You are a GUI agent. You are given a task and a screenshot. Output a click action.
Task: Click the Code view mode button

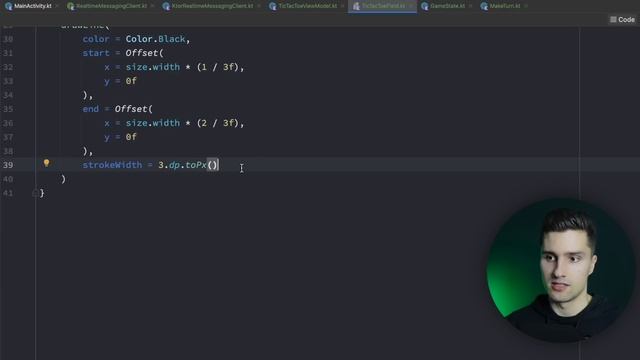(622, 20)
